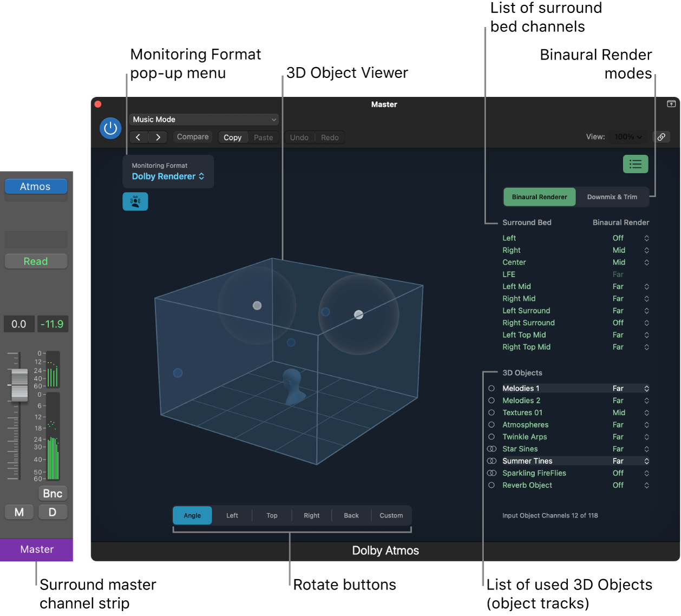Click the stereo icon beside Sparkling FireFlies
The width and height of the screenshot is (681, 616).
click(492, 473)
